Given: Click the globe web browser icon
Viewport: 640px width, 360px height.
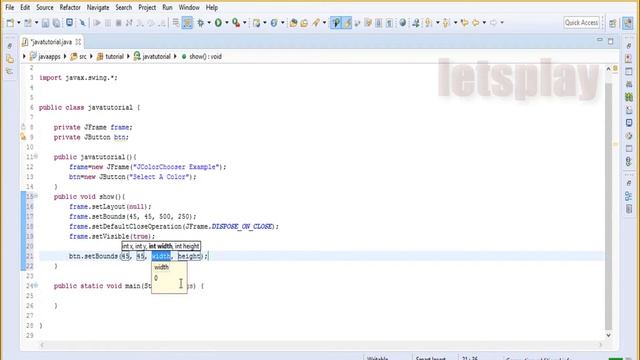Looking at the screenshot, I should tap(403, 23).
